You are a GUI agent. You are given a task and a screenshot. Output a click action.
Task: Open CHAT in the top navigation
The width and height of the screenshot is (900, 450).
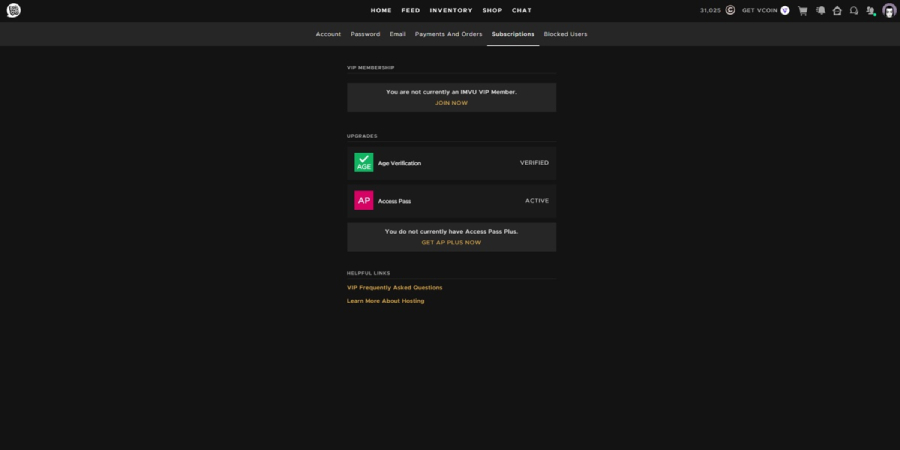522,10
